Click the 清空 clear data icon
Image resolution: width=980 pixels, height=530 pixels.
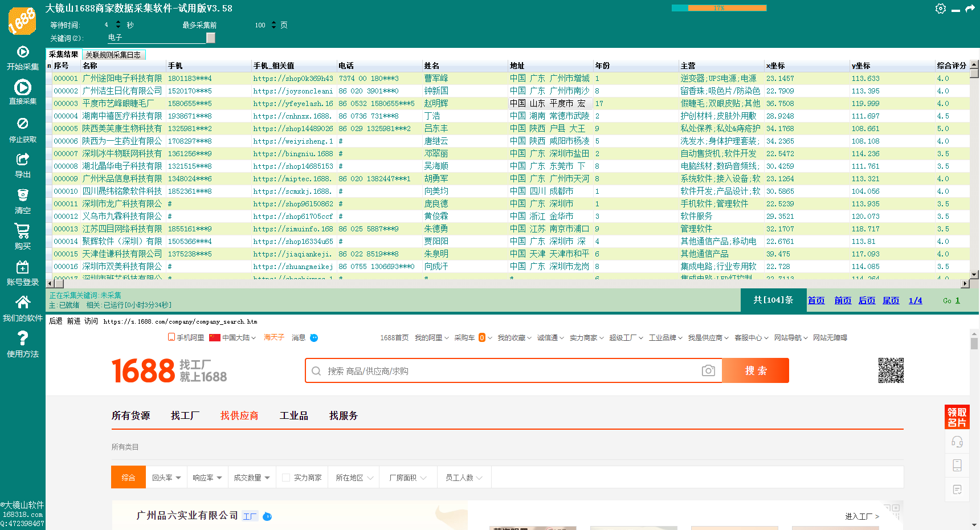(x=23, y=195)
